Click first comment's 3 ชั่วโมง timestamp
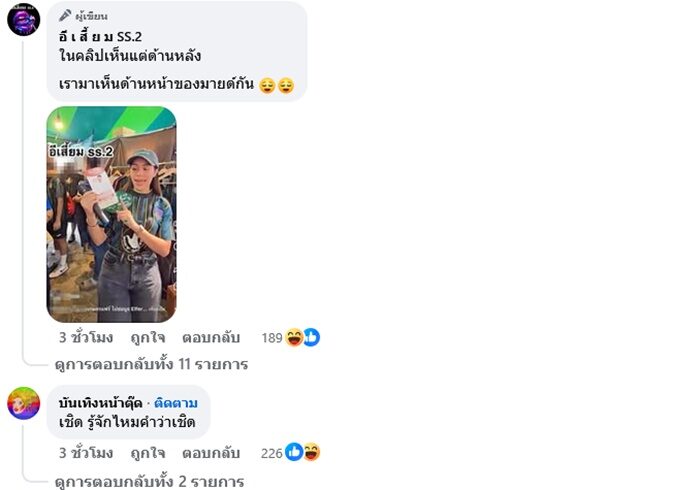700x490 pixels. 86,338
